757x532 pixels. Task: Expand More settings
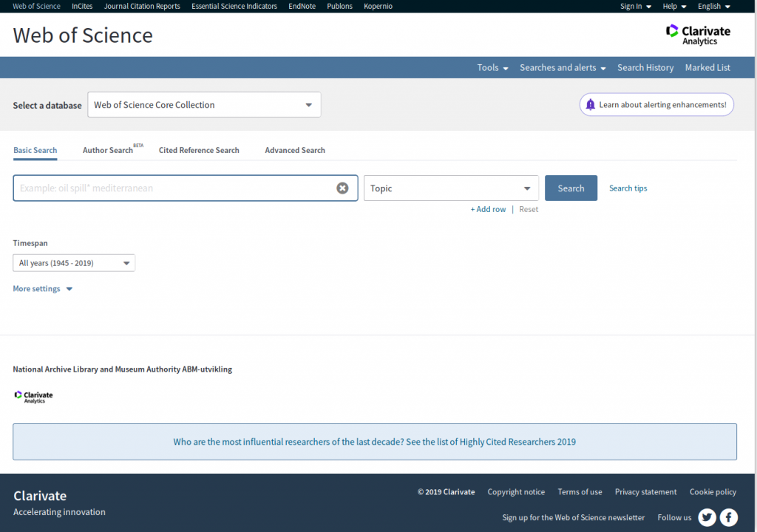[x=42, y=289]
